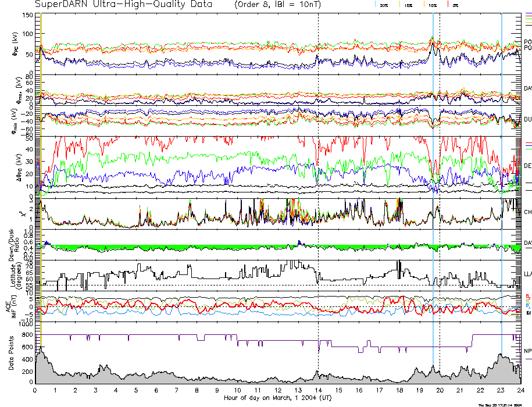
Task: Click the x-axis tick label '1'
Action: pos(55,390)
